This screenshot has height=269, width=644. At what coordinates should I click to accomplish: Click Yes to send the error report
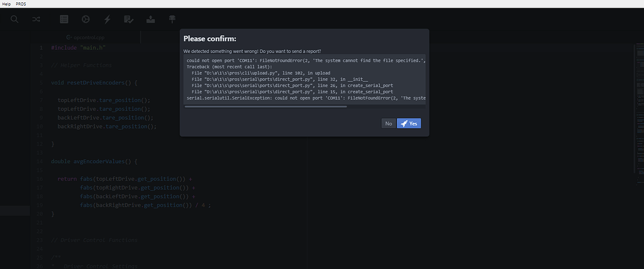click(x=409, y=123)
